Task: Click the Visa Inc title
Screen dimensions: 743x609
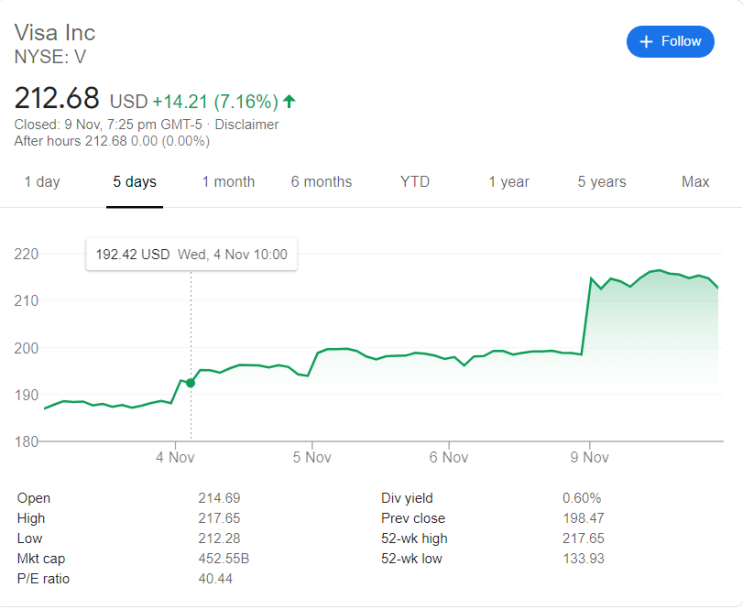Action: pos(55,33)
